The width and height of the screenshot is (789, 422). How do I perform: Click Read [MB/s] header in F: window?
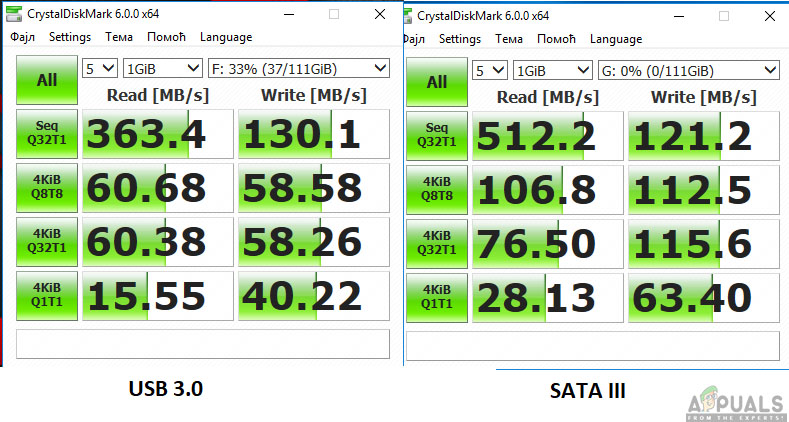point(157,95)
